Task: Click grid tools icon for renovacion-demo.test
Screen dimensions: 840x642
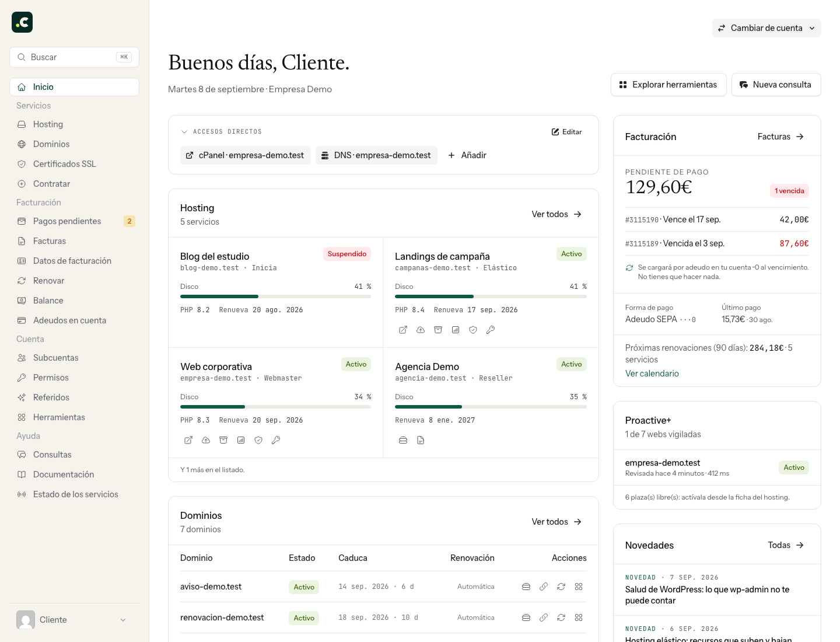Action: (x=579, y=617)
